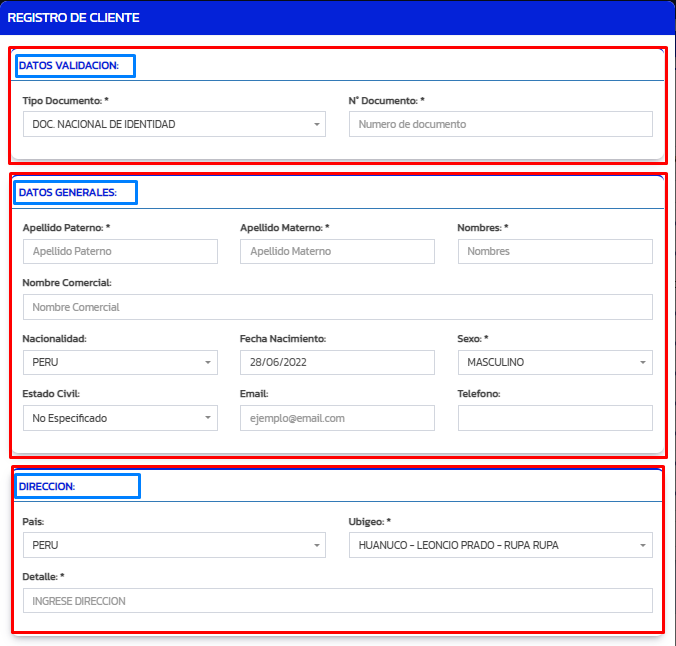
Task: Expand the Estado Civil dropdown
Action: point(119,418)
